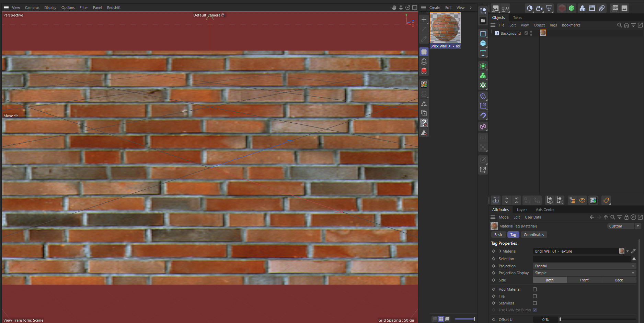Screen dimensions: 644x323
Task: Open the Coordinates tag tab
Action: click(534, 235)
